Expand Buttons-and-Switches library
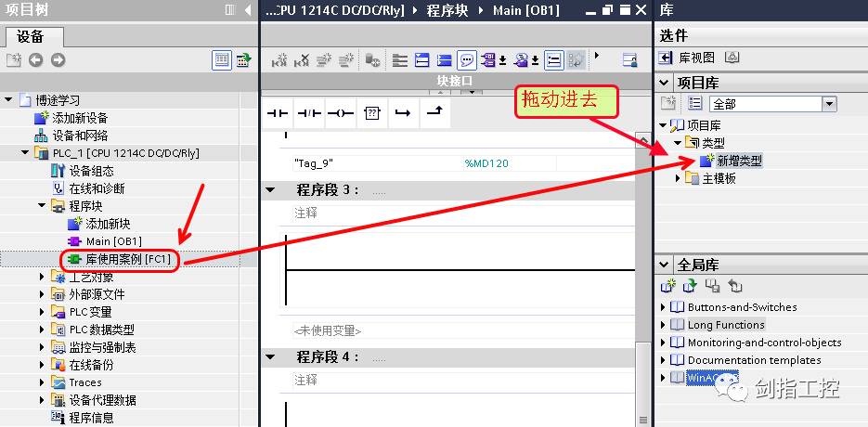The image size is (868, 427). coord(663,307)
